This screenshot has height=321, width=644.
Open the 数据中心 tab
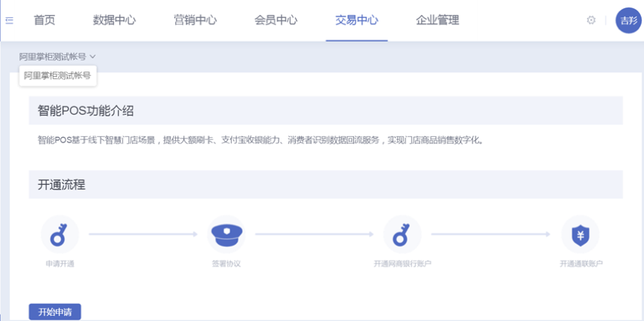114,20
